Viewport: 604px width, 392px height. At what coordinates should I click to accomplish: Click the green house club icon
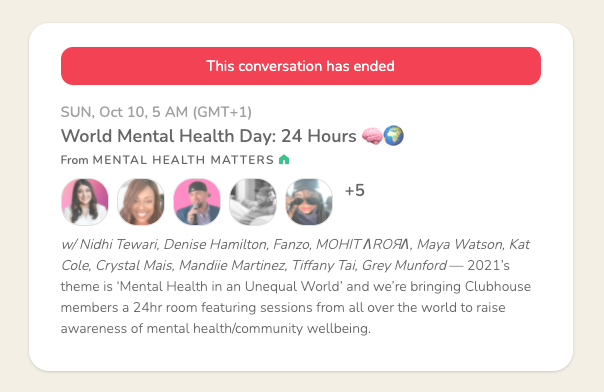[x=284, y=159]
